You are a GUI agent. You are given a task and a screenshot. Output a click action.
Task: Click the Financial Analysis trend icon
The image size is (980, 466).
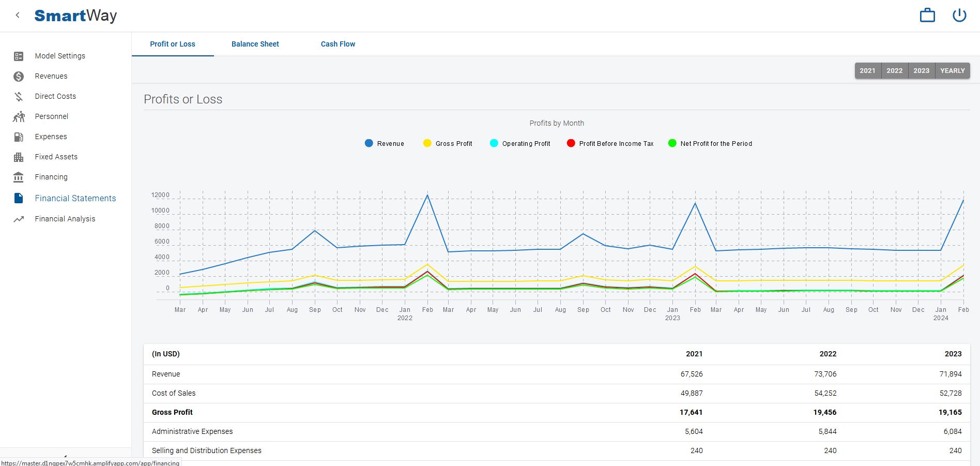click(x=19, y=219)
